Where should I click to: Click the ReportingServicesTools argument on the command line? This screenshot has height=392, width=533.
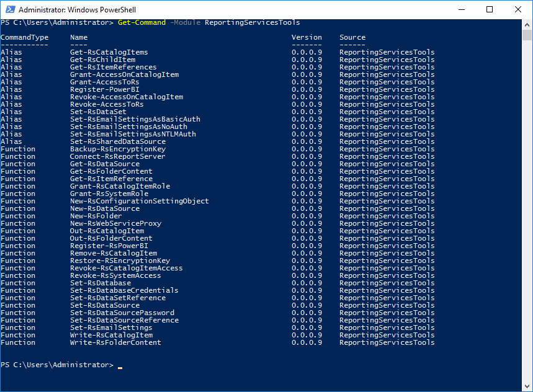point(253,22)
